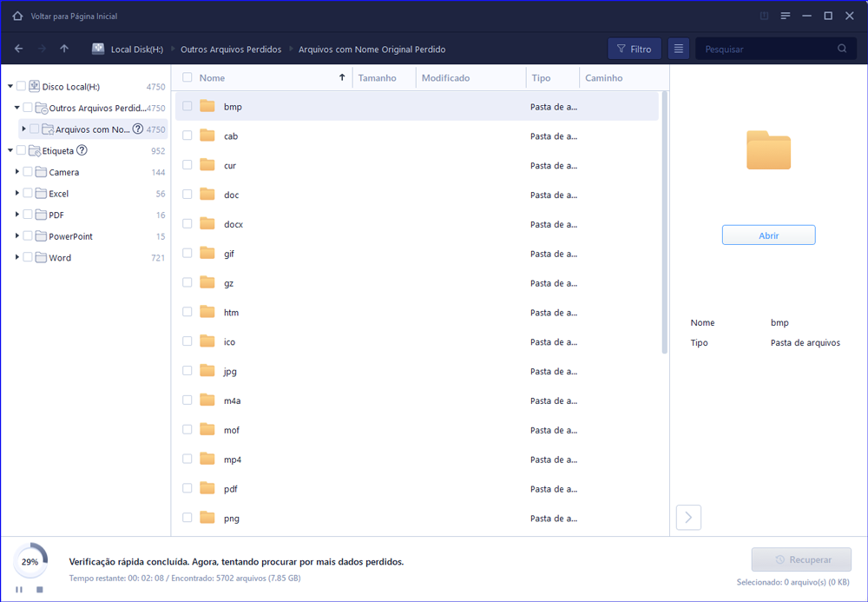Collapse the preview pane with chevron

pos(688,517)
